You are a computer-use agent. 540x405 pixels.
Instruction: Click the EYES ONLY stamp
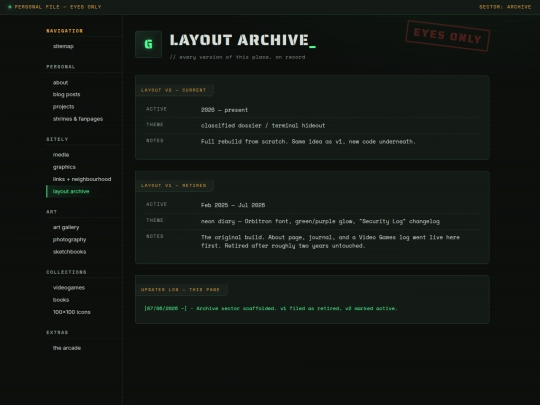coord(448,36)
